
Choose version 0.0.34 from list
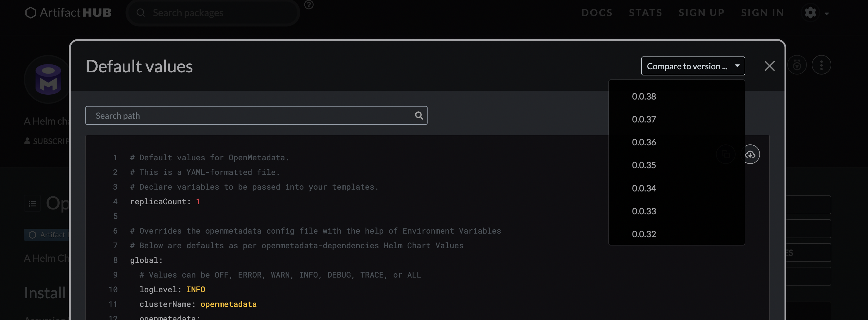[x=644, y=188]
